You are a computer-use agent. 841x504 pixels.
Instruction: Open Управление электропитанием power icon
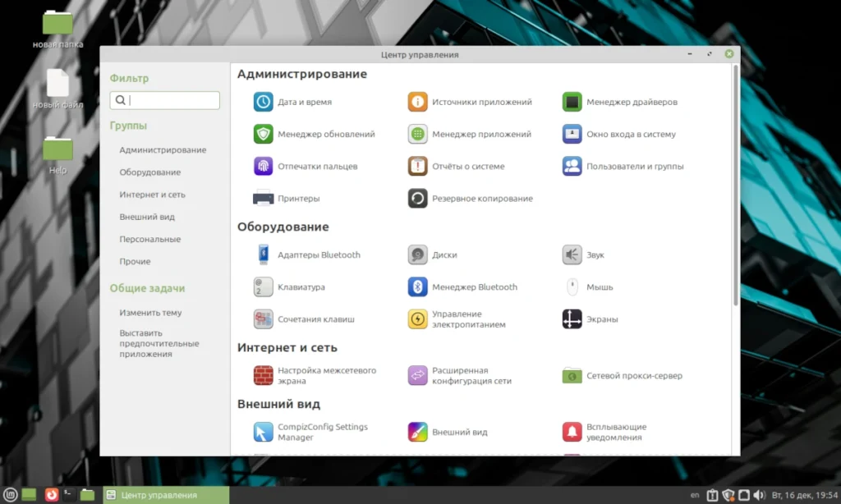[x=417, y=319]
